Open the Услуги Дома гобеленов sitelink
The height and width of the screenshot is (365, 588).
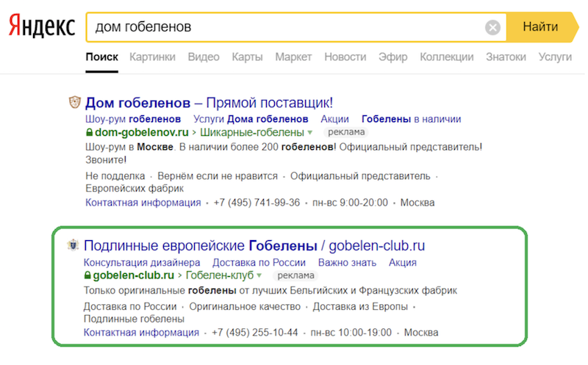(x=251, y=119)
